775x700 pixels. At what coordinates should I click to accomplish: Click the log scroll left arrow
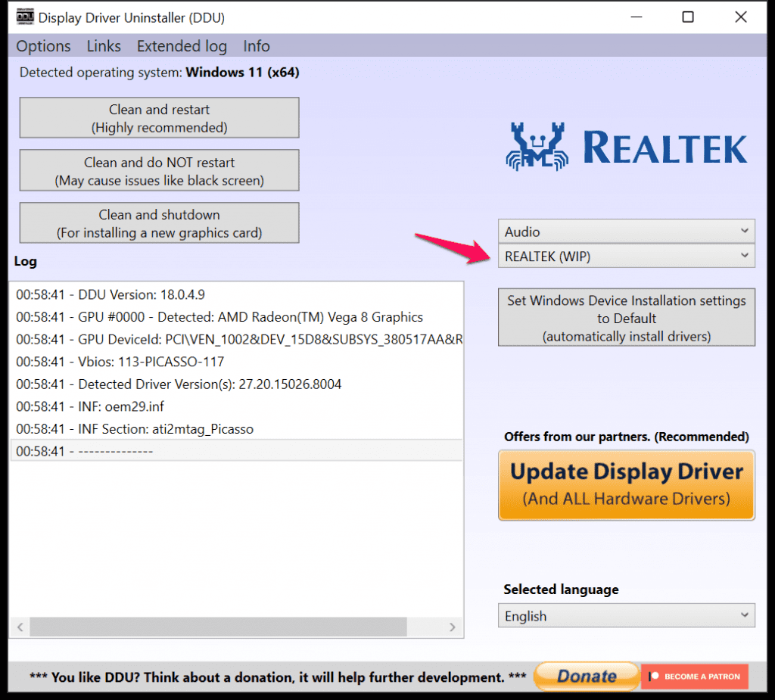20,627
